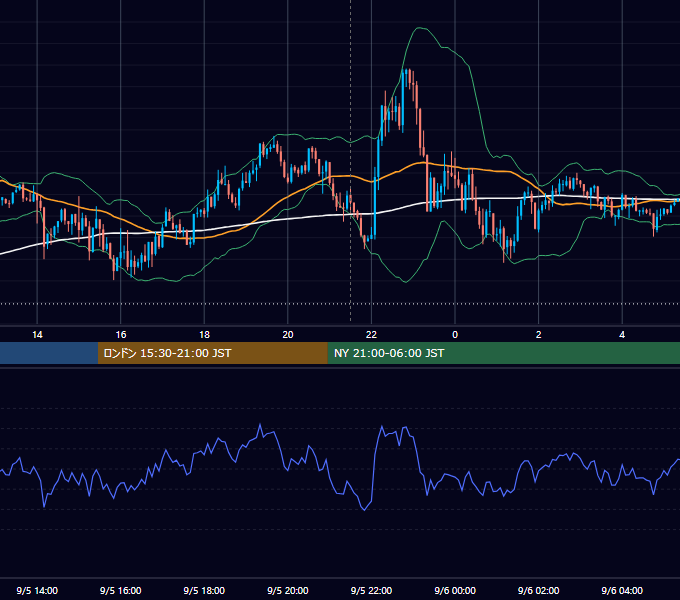
Task: Click the 2 hour label on the price chart axis
Action: 539,335
